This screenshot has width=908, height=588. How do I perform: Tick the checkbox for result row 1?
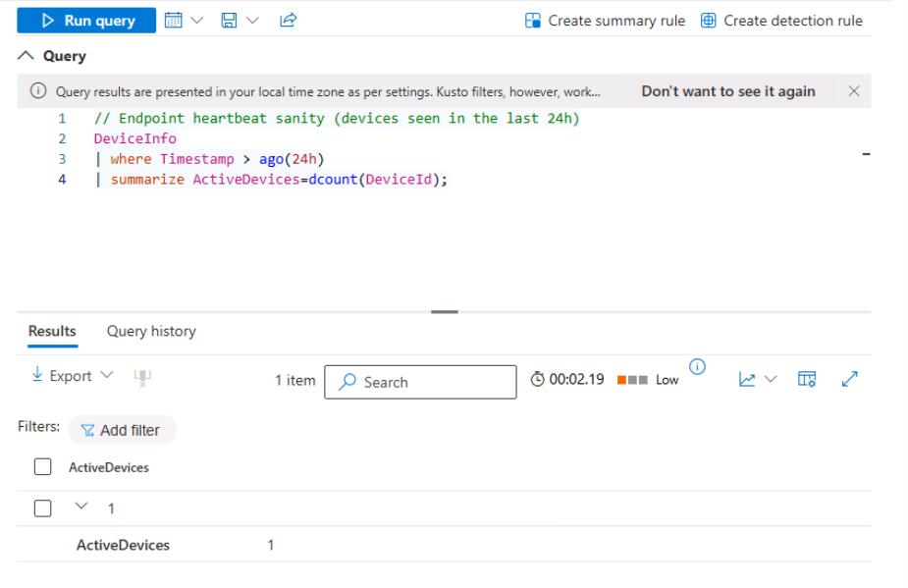click(41, 508)
